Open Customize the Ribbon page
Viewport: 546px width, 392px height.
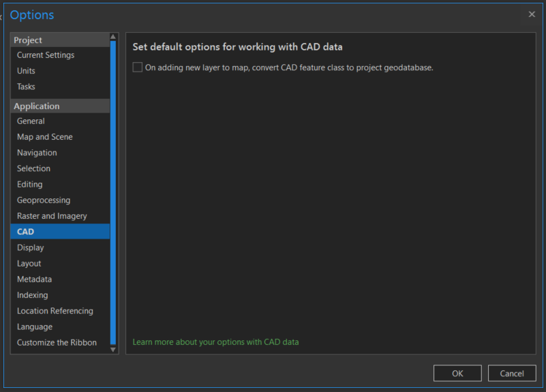click(x=57, y=342)
